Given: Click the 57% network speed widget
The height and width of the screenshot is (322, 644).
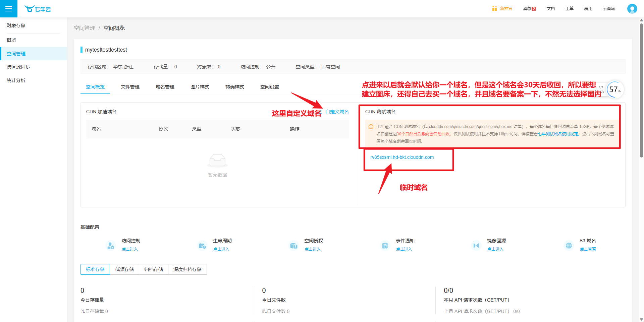Looking at the screenshot, I should 615,89.
